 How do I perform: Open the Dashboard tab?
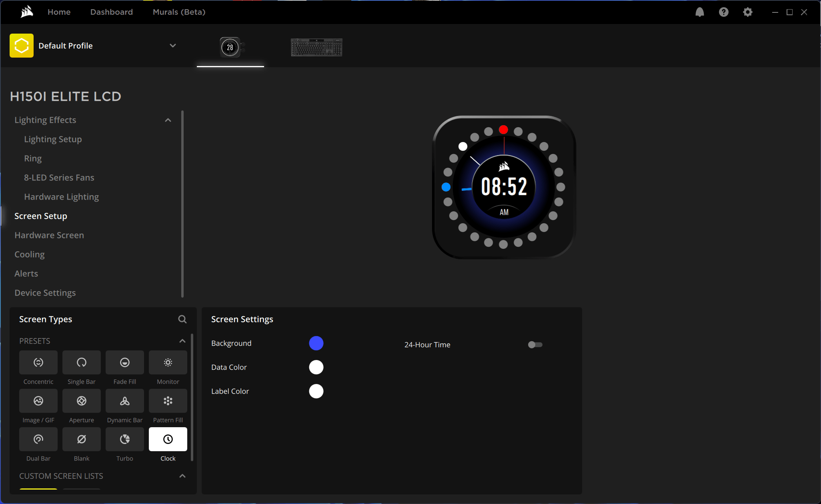[111, 12]
